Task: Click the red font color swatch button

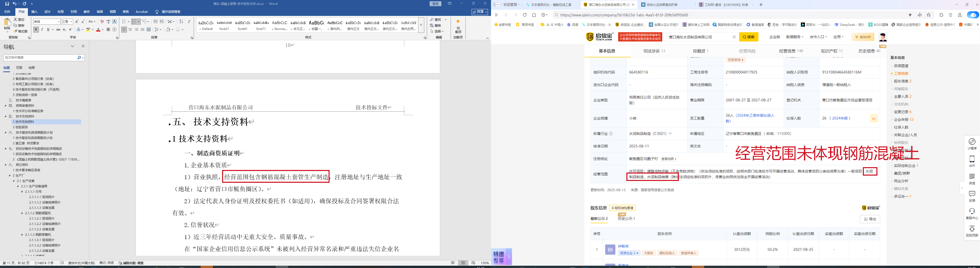Action: 98,29
